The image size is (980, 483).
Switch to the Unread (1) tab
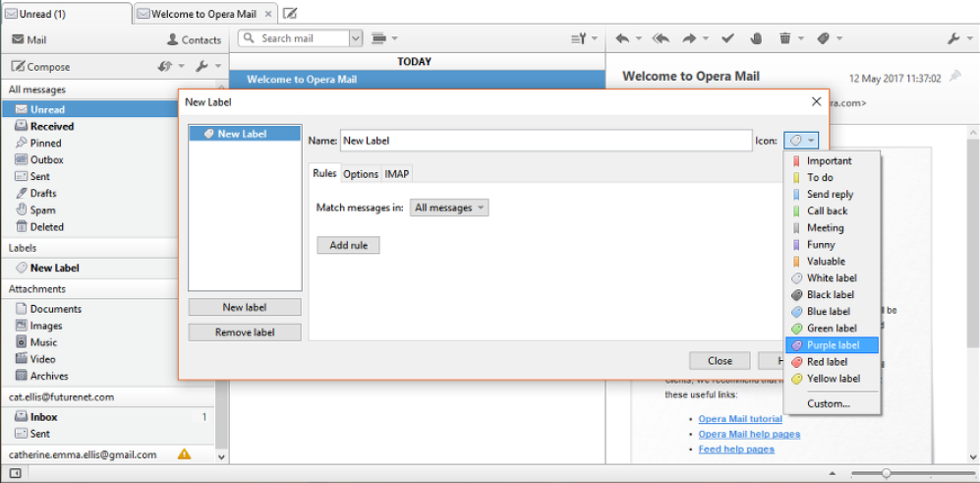point(66,13)
